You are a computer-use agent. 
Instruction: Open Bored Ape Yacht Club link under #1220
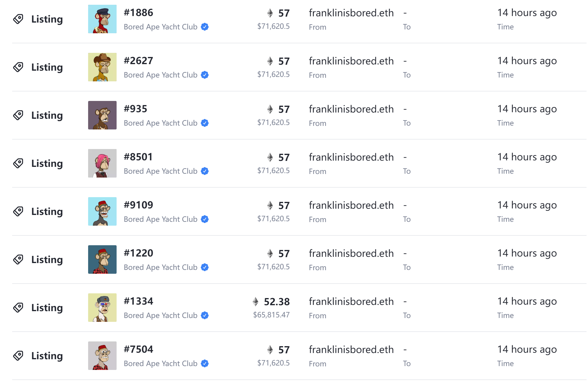click(160, 267)
